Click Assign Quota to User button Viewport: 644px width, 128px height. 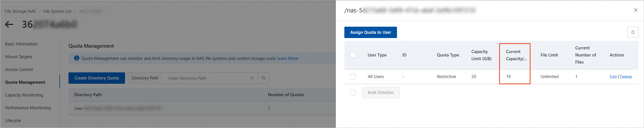[370, 32]
